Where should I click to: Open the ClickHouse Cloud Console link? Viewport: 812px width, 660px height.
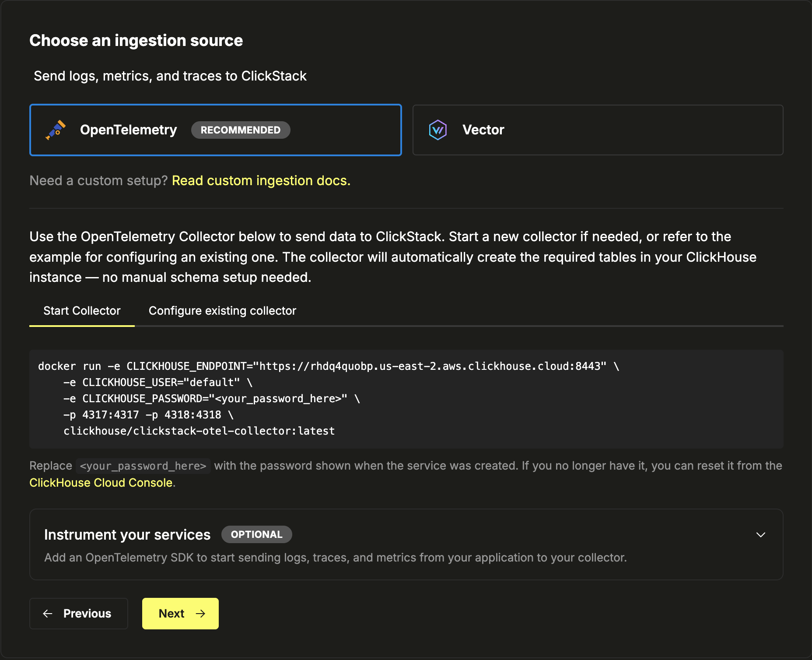[x=101, y=483]
